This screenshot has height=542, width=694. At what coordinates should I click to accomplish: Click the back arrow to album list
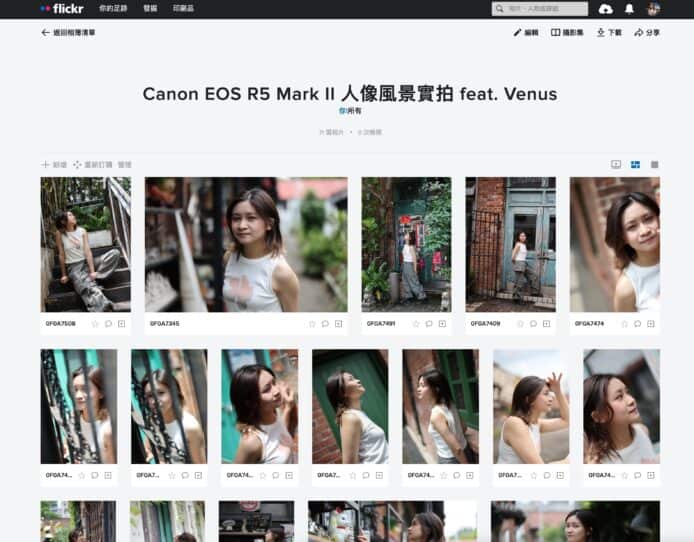click(45, 33)
